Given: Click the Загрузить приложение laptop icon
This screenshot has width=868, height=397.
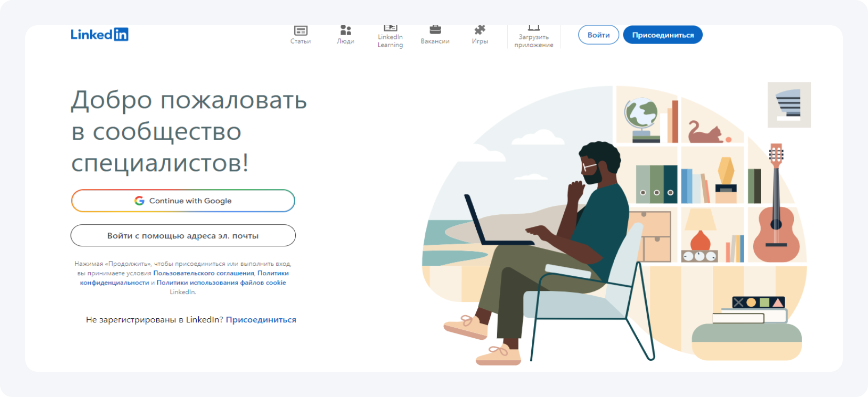Looking at the screenshot, I should click(x=534, y=28).
